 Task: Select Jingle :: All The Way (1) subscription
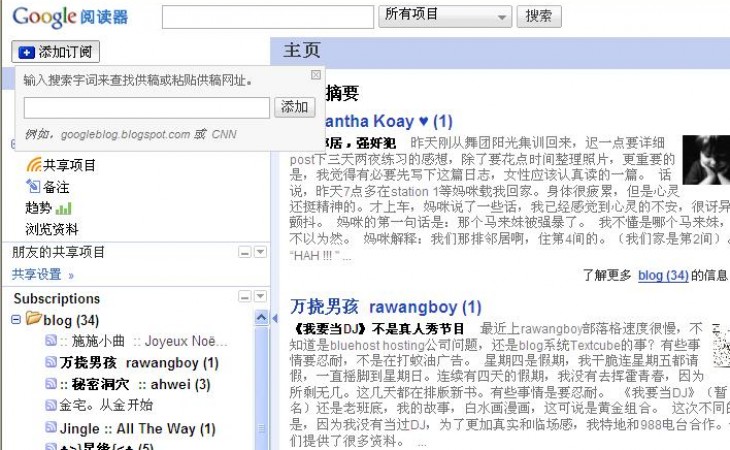pos(137,428)
